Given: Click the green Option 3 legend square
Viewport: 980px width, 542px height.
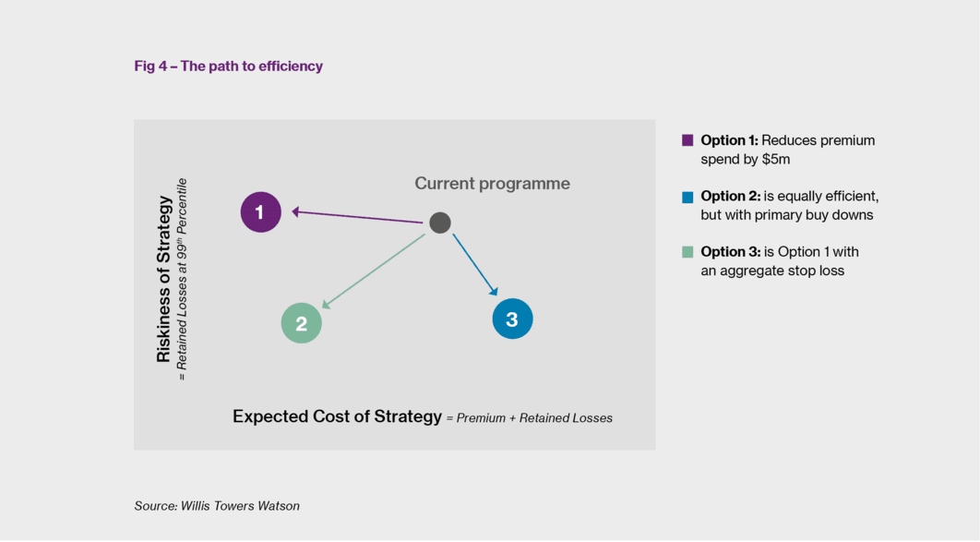Looking at the screenshot, I should 687,253.
